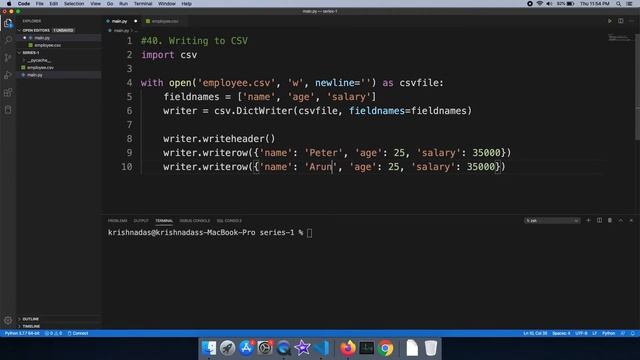The height and width of the screenshot is (360, 640).
Task: Open Ln/Col go-to-line in status bar
Action: 535,333
